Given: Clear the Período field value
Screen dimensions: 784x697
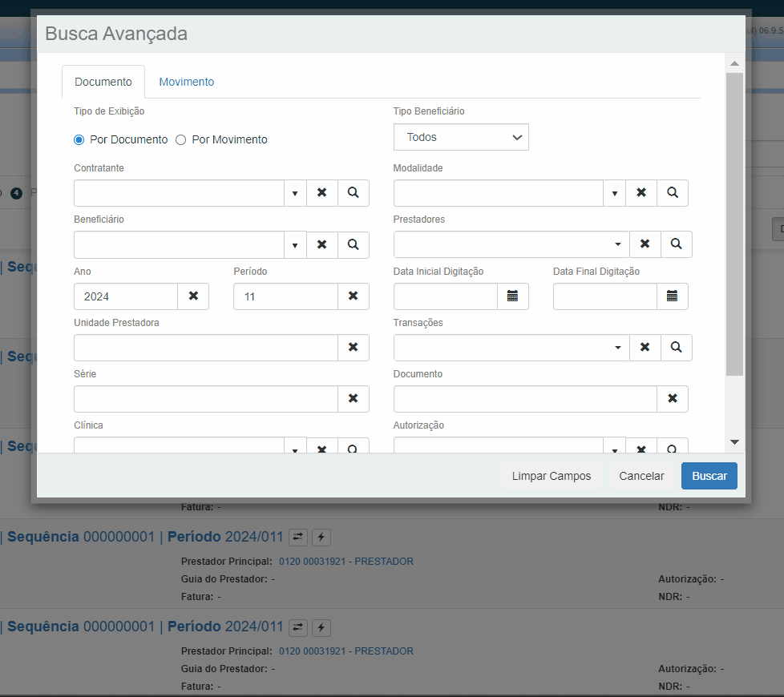Looking at the screenshot, I should [353, 296].
